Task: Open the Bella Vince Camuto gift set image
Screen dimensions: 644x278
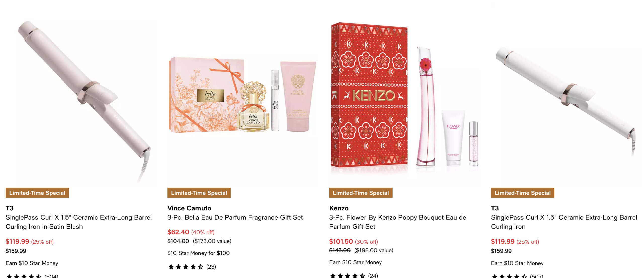Action: click(x=243, y=101)
